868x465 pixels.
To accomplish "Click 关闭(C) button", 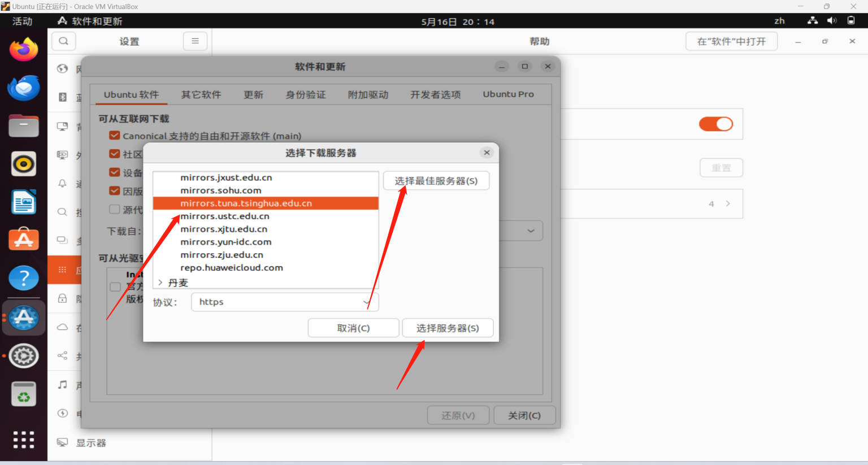I will click(524, 415).
